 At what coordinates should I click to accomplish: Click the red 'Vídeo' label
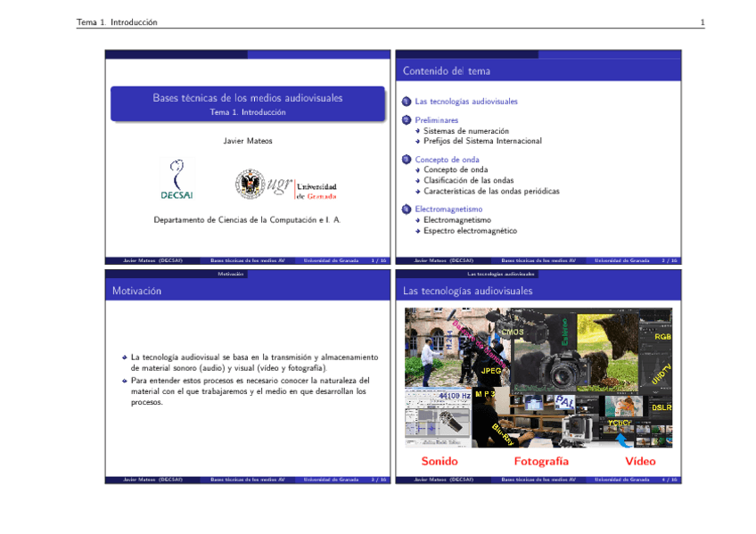point(640,462)
